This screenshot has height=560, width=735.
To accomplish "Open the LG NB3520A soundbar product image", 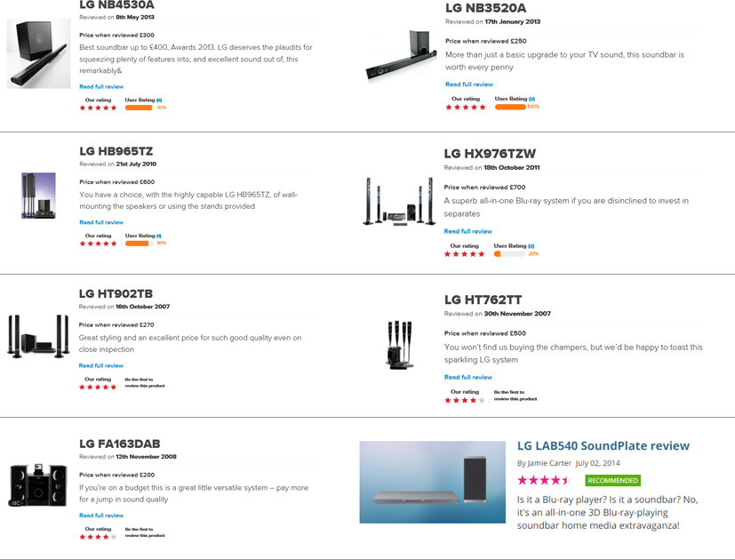I will coord(398,55).
